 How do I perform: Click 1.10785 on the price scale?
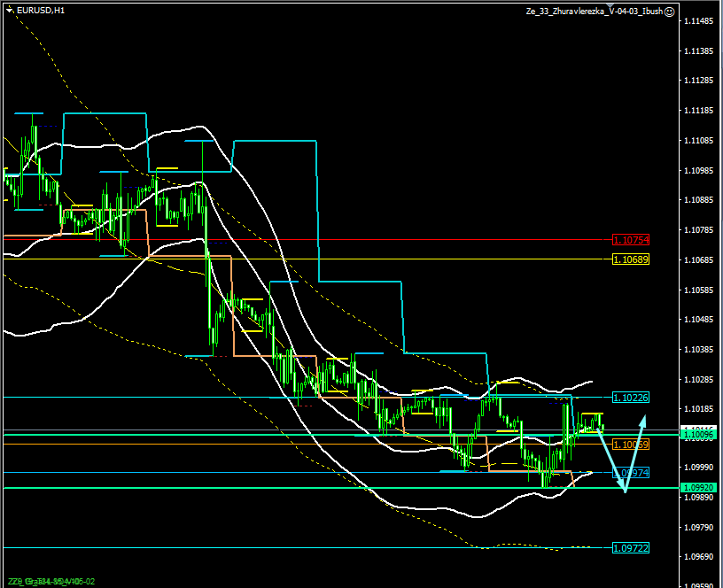[698, 230]
